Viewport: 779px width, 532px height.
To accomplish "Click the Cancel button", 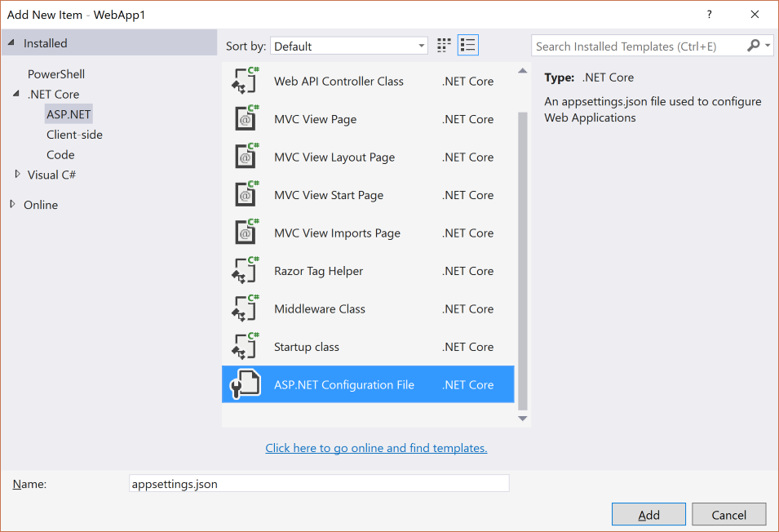I will click(x=728, y=515).
